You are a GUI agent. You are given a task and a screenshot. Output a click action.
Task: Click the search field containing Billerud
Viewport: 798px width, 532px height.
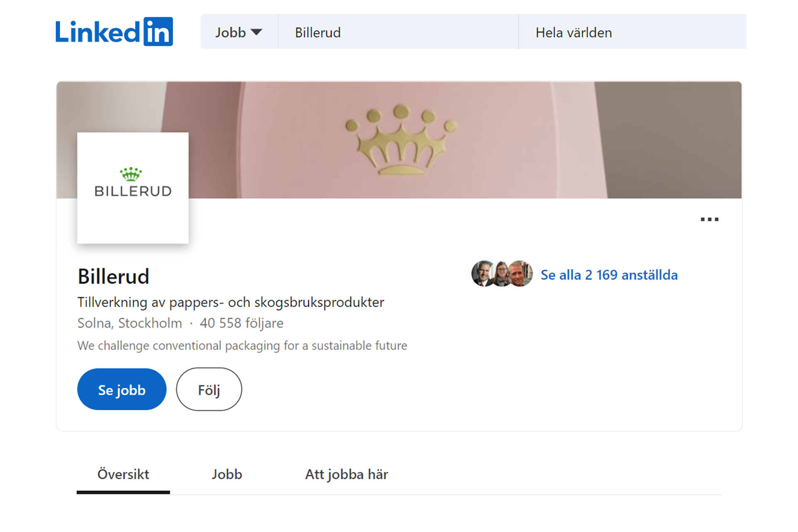pos(397,32)
